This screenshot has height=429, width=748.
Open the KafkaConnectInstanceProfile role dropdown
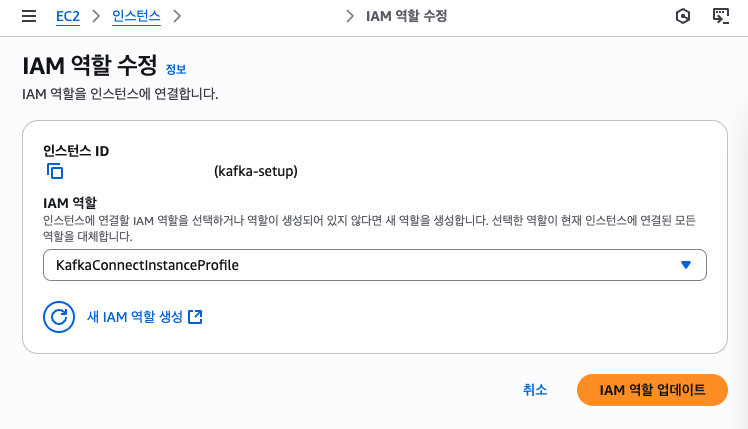pos(374,265)
